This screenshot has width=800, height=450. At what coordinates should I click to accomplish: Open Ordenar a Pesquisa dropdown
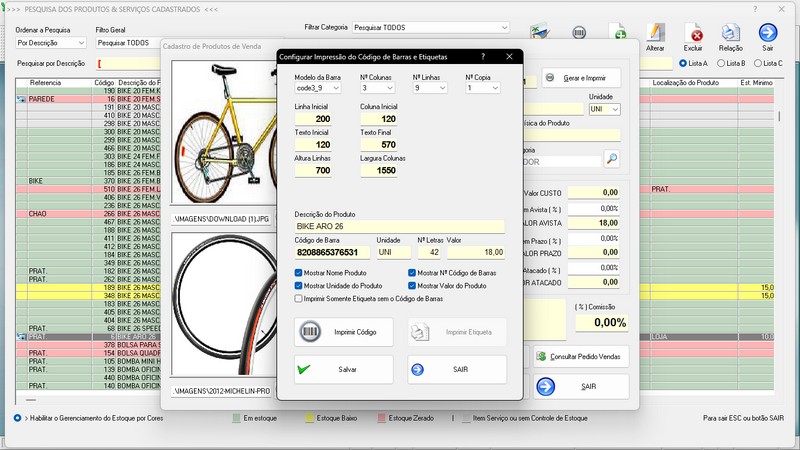(51, 43)
